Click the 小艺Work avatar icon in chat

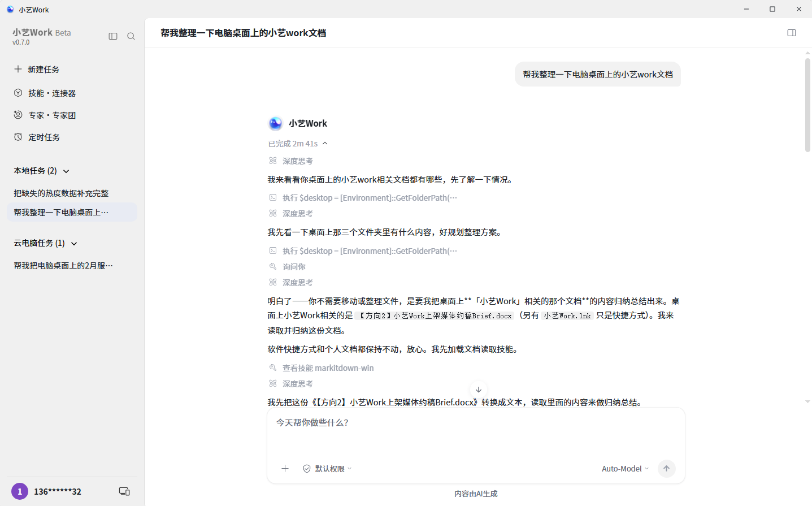point(275,123)
